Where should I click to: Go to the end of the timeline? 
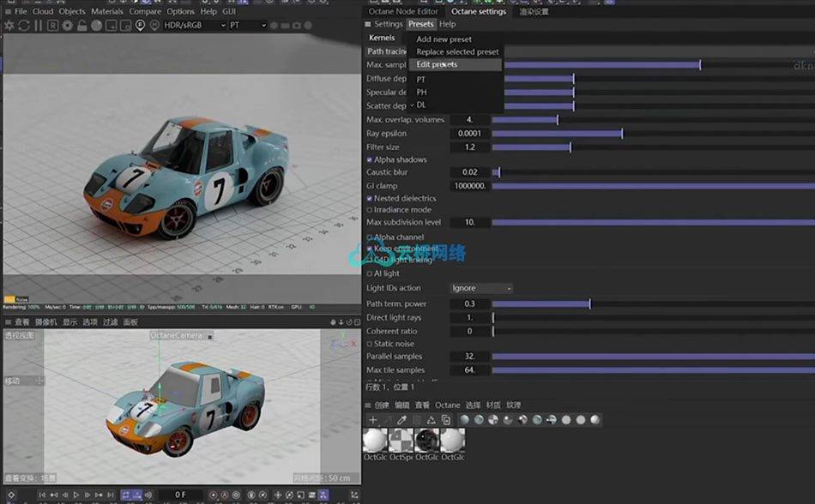point(110,495)
